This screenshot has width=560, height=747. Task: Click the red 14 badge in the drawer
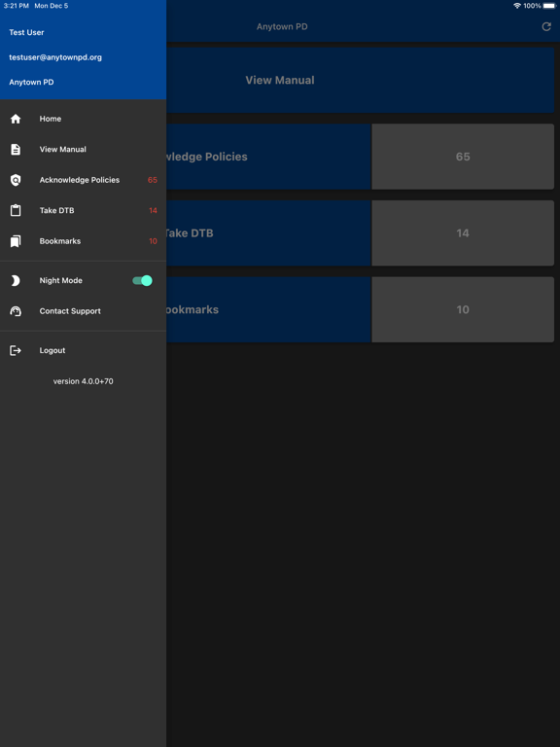coord(153,210)
